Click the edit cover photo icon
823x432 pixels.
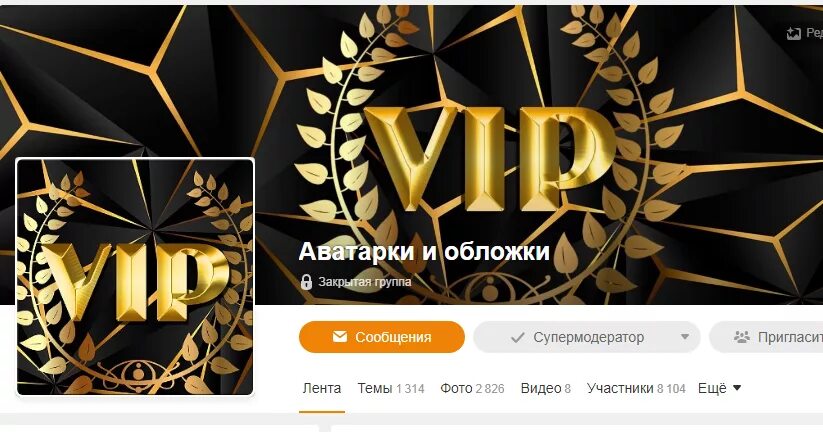[x=793, y=34]
